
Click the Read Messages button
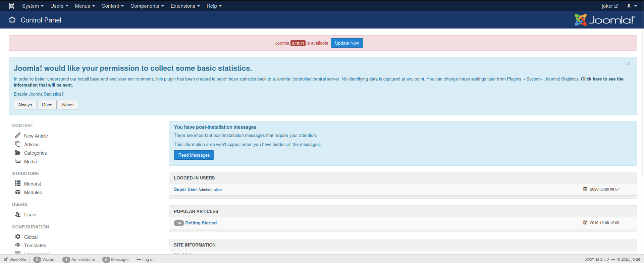pyautogui.click(x=194, y=155)
